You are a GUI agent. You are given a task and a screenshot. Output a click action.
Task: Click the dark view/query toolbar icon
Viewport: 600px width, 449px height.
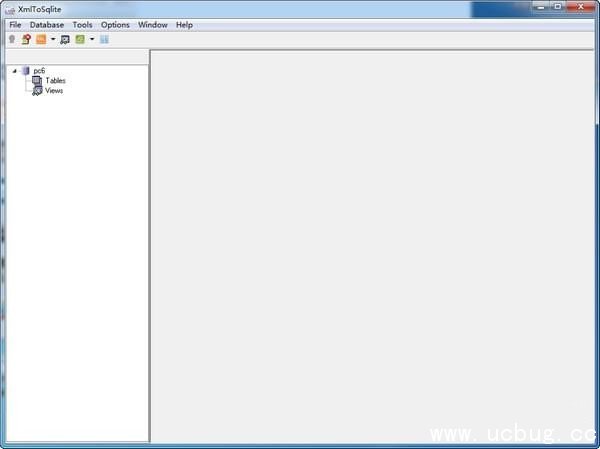click(x=65, y=39)
